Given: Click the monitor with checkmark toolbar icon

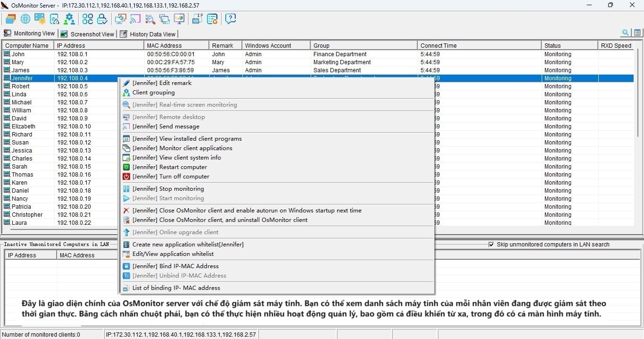Looking at the screenshot, I should (121, 19).
